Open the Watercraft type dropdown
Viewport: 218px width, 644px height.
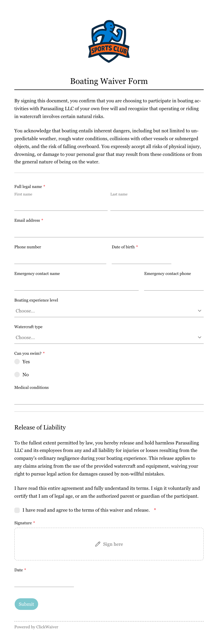click(109, 337)
